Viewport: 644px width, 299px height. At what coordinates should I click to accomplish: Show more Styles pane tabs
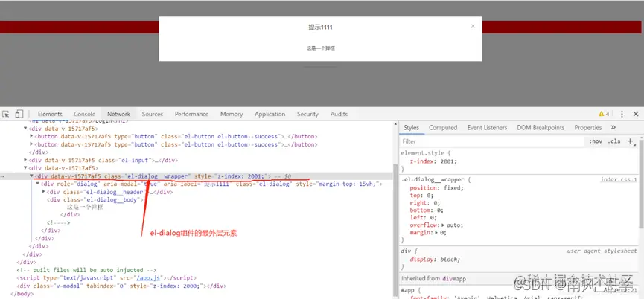click(613, 127)
